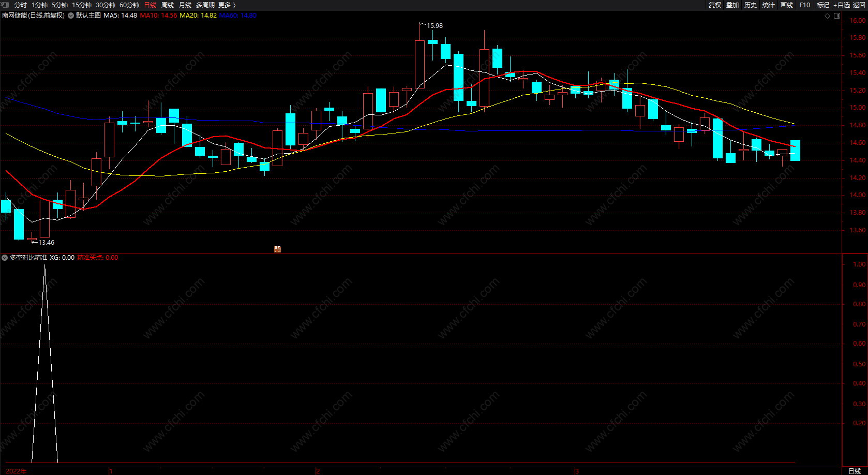
Task: Switch to 周线 weekly chart
Action: (168, 5)
